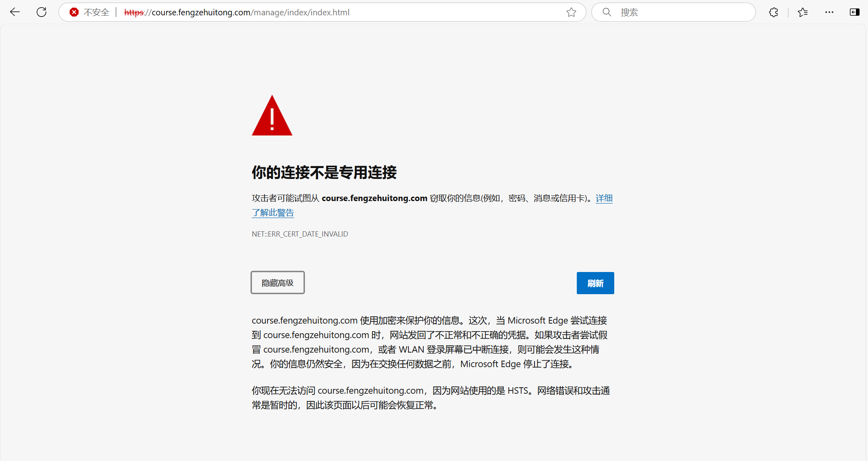Click the paragraph about Microsoft Edge encryption
The image size is (868, 461).
click(x=429, y=342)
